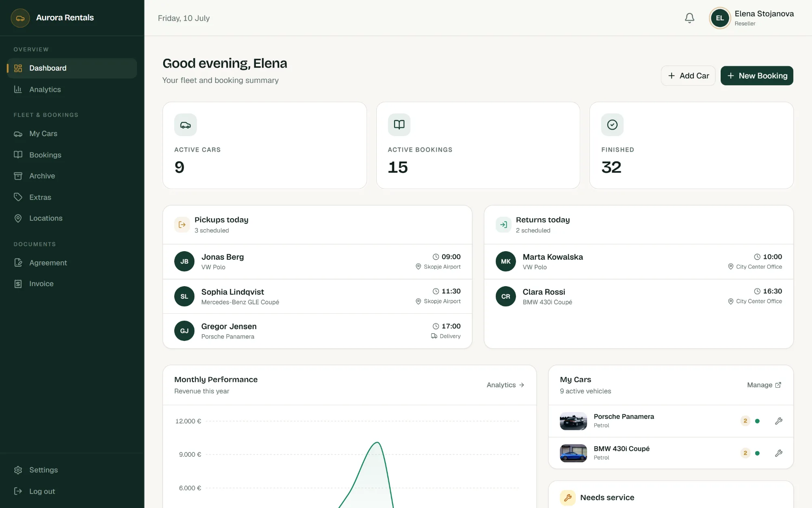Viewport: 812px width, 508px height.
Task: Click the 11:30 pickup time
Action: pyautogui.click(x=451, y=291)
